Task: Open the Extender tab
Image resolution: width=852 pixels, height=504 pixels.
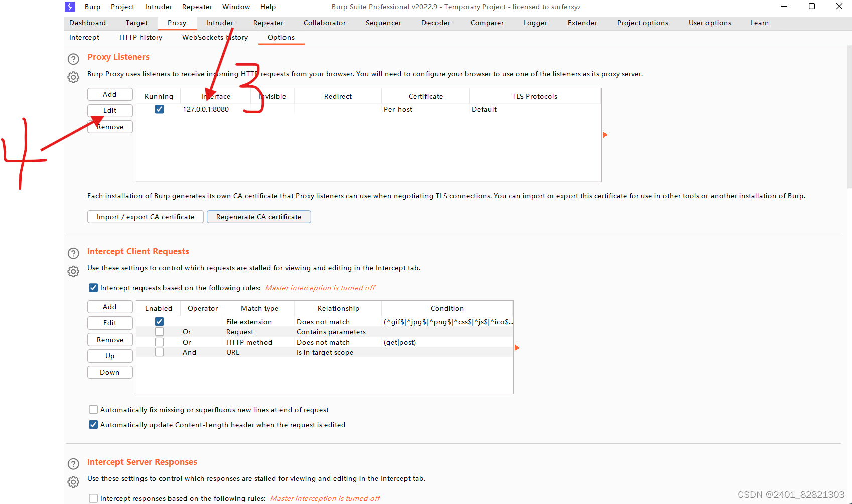Action: [582, 23]
